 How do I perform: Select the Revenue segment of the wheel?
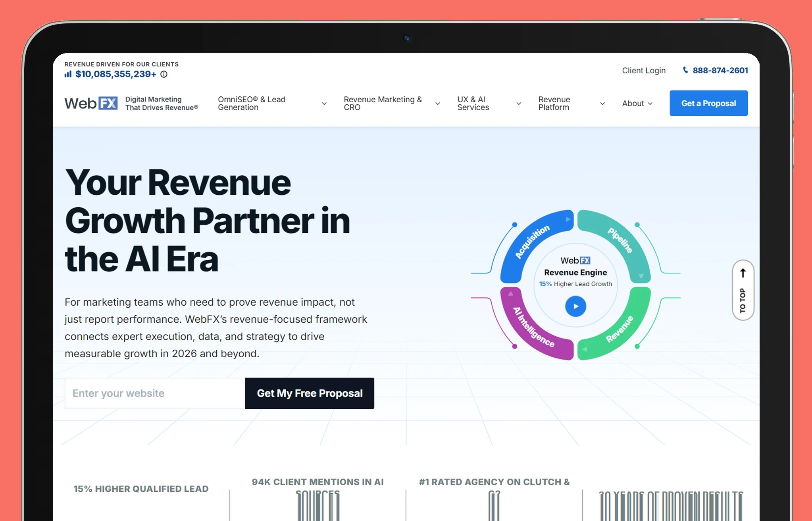(x=619, y=328)
